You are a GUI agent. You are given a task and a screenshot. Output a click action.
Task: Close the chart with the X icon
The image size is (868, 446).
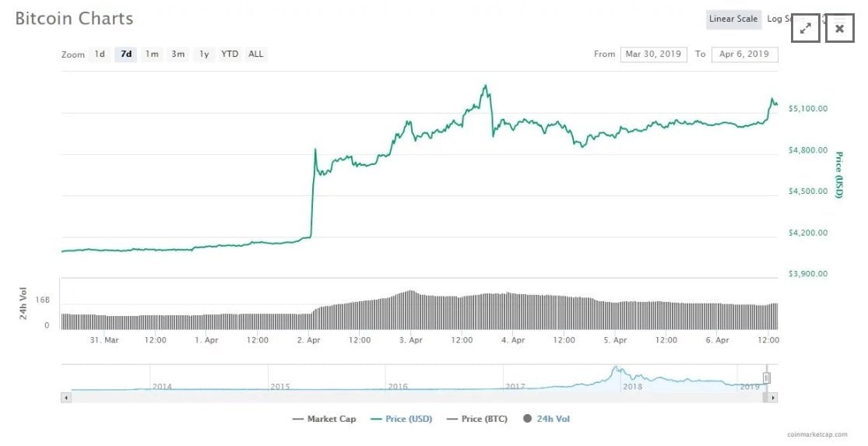pyautogui.click(x=839, y=29)
